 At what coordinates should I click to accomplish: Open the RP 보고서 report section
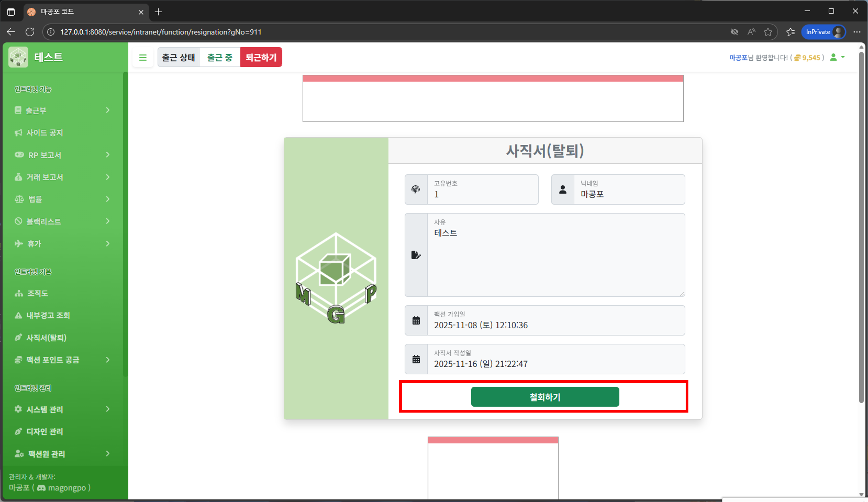45,155
